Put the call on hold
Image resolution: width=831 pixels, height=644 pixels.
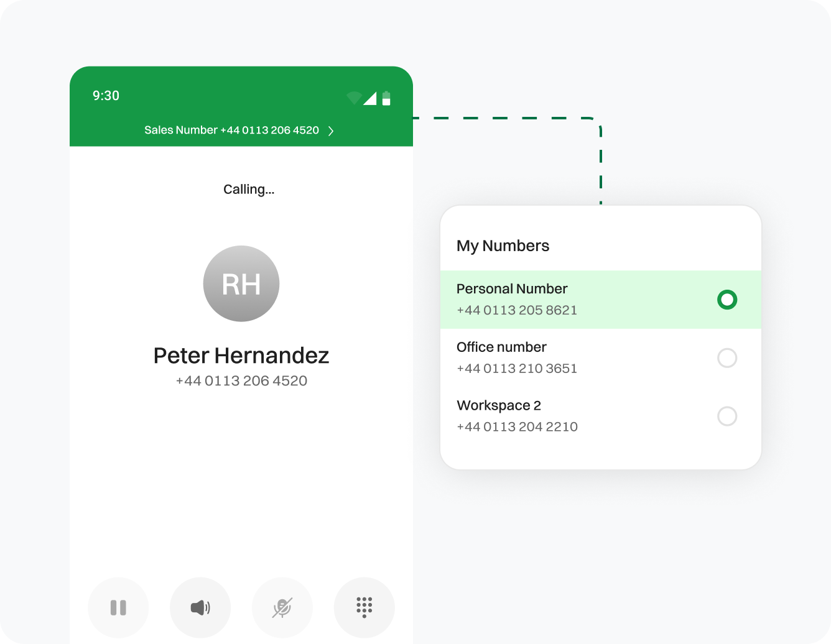pos(118,607)
